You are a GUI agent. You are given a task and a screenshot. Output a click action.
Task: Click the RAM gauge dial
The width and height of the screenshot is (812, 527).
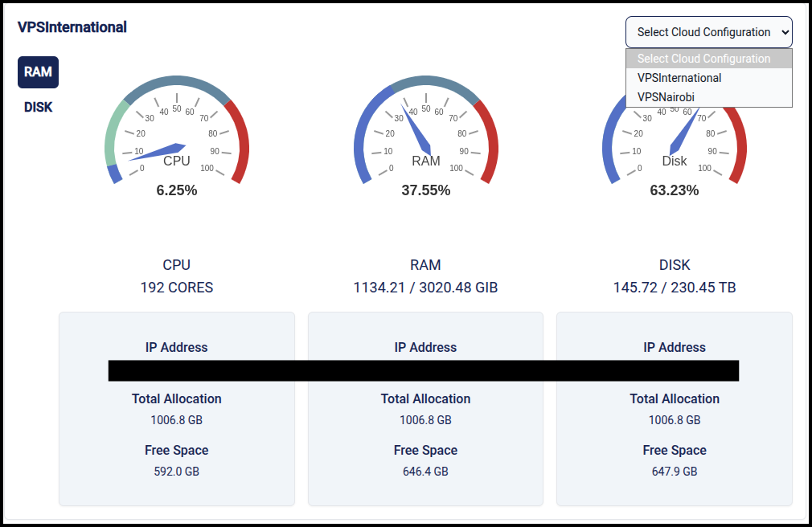tap(425, 130)
